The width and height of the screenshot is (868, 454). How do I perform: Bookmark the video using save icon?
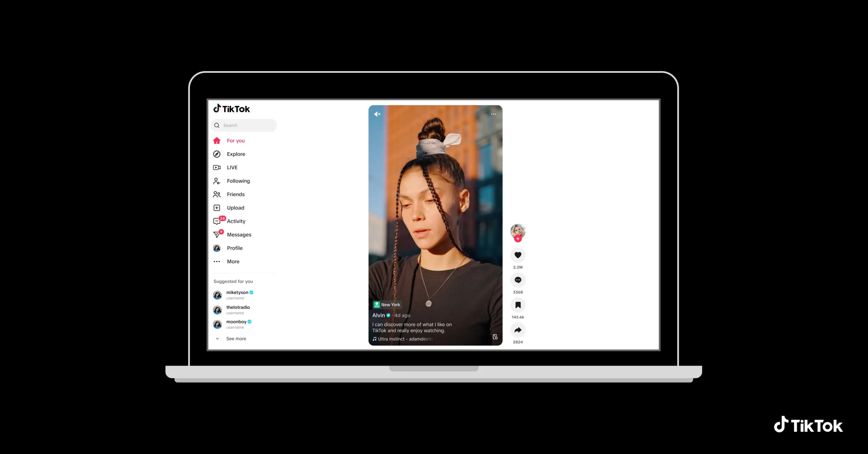coord(517,304)
